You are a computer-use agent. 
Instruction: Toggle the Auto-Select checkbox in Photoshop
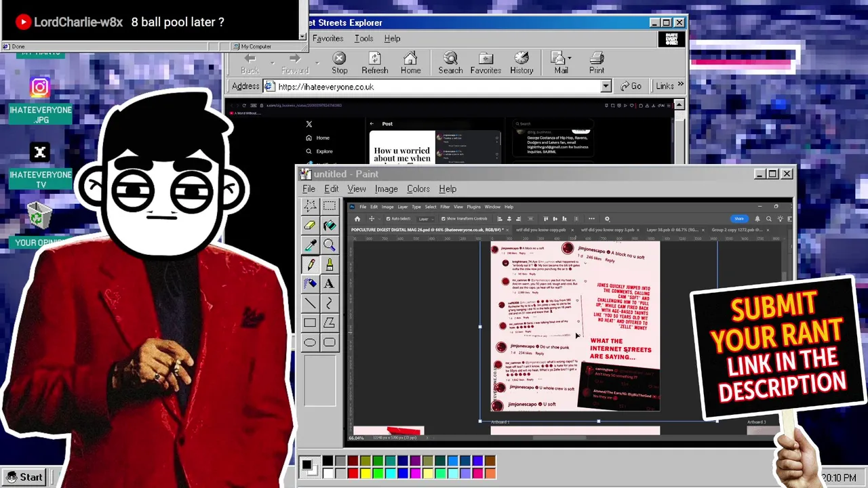click(x=388, y=219)
